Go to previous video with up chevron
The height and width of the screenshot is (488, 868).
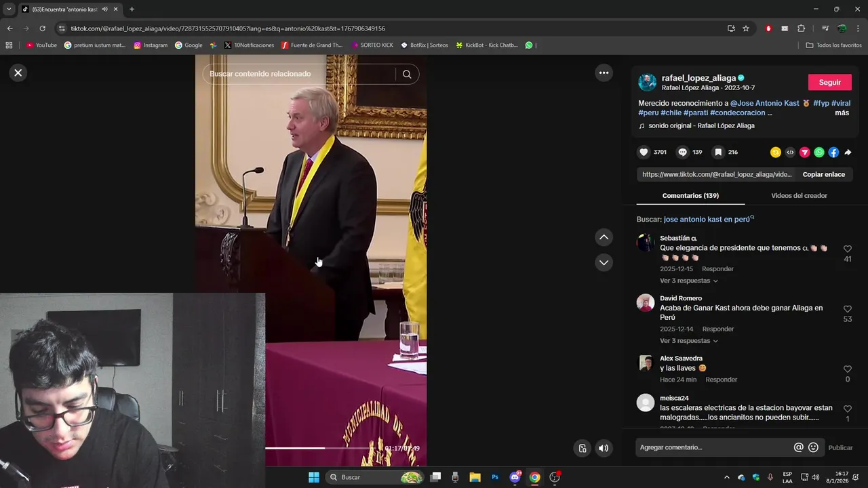[x=604, y=237]
